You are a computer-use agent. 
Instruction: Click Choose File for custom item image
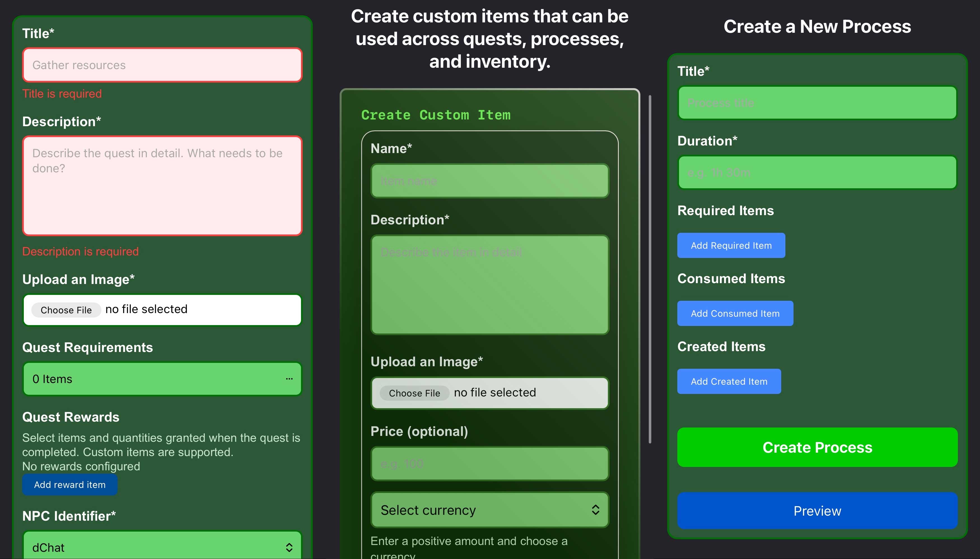[x=414, y=393]
